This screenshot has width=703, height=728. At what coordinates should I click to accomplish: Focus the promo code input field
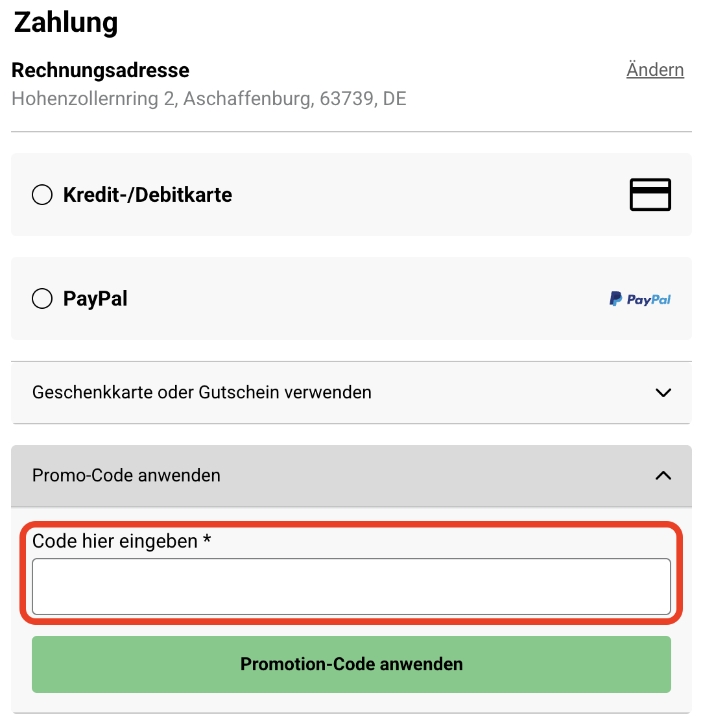tap(351, 587)
